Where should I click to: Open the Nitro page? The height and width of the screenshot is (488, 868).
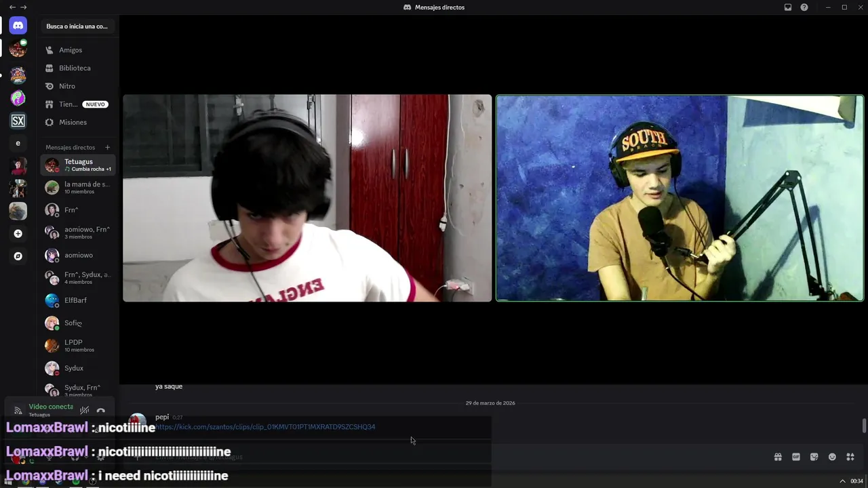78,86
